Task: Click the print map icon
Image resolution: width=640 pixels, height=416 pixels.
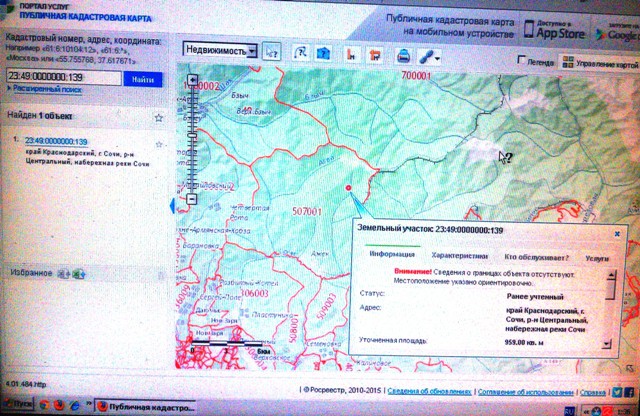Action: (x=404, y=55)
